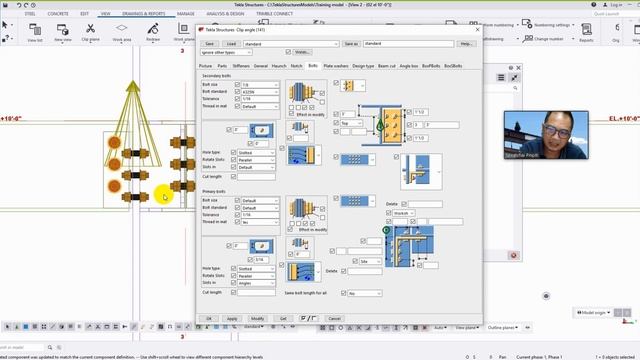Click the search magnifier in bottom search bar
The image size is (640, 360).
50,347
